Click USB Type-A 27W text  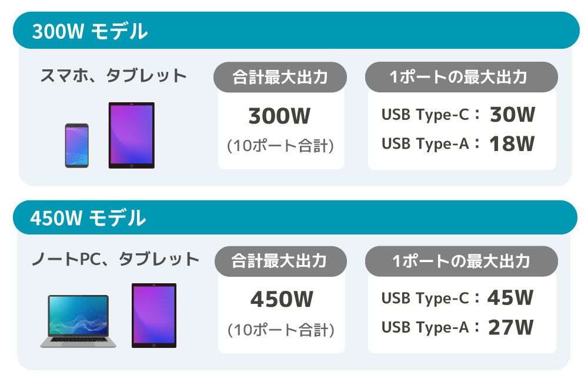point(457,327)
